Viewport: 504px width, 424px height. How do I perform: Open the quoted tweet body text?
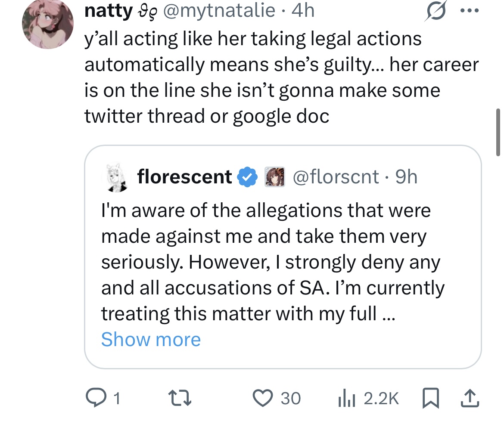point(273,262)
